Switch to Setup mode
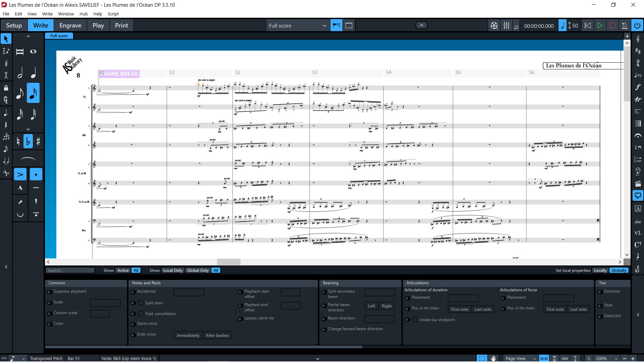This screenshot has height=362, width=644. [14, 25]
